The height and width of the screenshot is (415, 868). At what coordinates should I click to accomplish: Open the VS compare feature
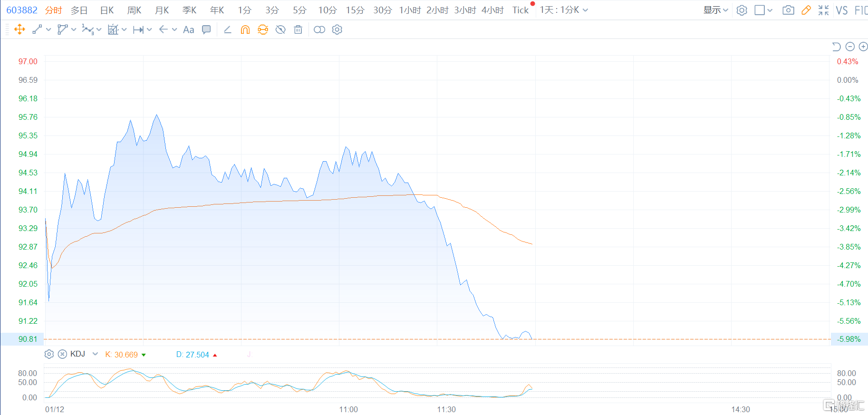(x=842, y=10)
